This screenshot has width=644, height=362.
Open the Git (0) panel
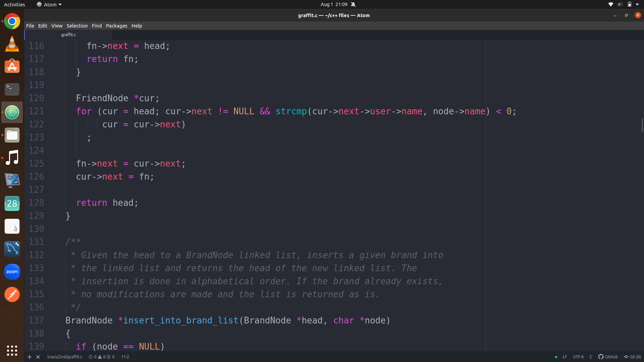632,357
